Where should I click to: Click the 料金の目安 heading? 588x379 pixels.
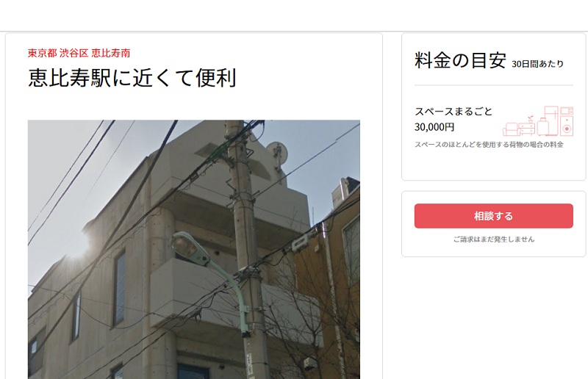click(460, 60)
